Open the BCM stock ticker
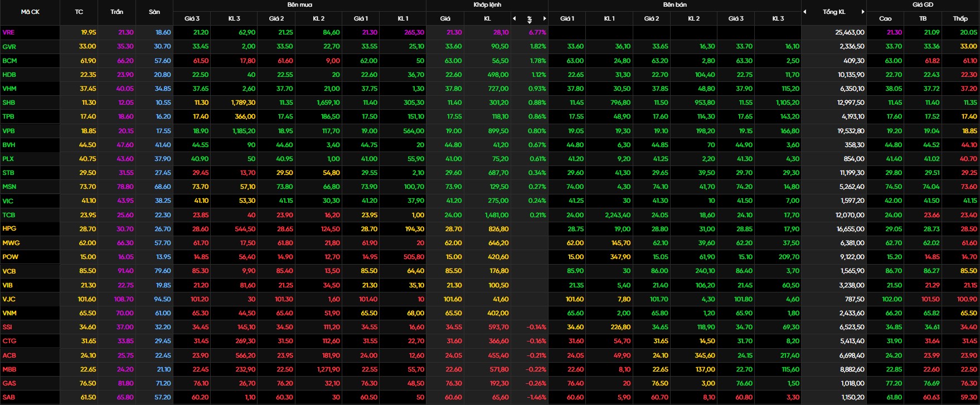The height and width of the screenshot is (405, 980). click(9, 60)
